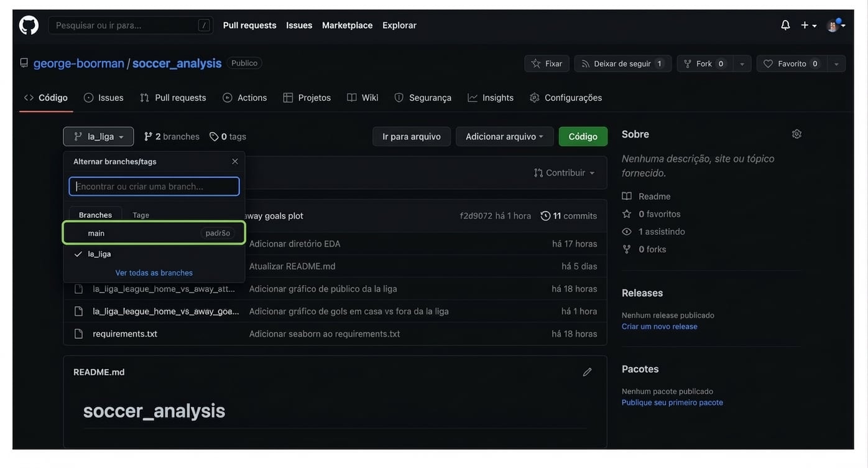
Task: Switch to the Insights tab
Action: (x=491, y=98)
